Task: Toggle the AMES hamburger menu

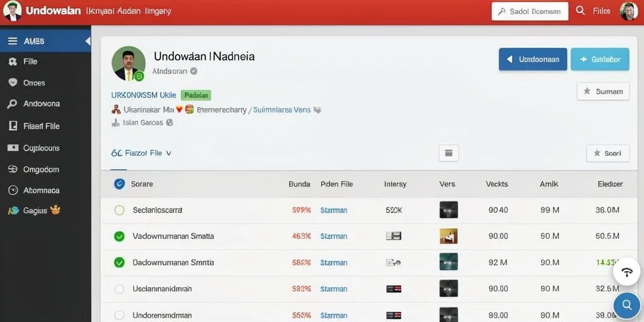Action: click(13, 41)
